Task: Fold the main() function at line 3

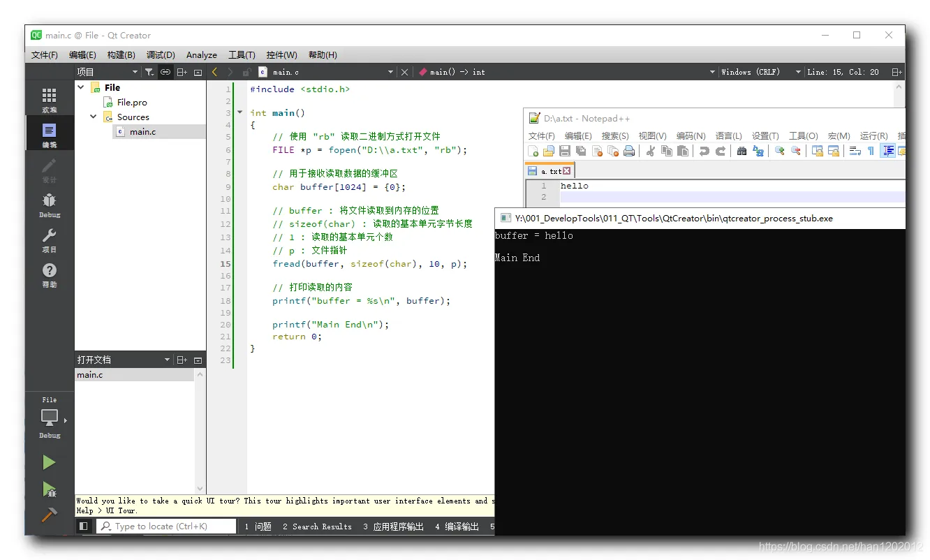Action: click(x=240, y=112)
